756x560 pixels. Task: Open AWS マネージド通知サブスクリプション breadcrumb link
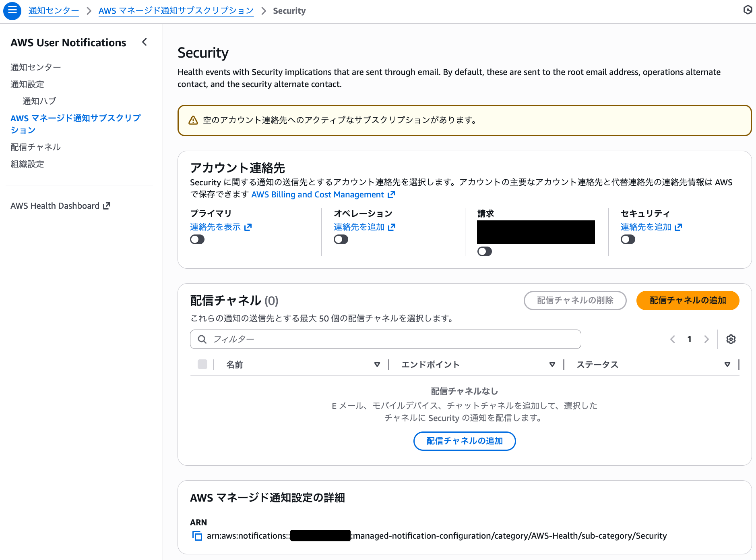(176, 10)
